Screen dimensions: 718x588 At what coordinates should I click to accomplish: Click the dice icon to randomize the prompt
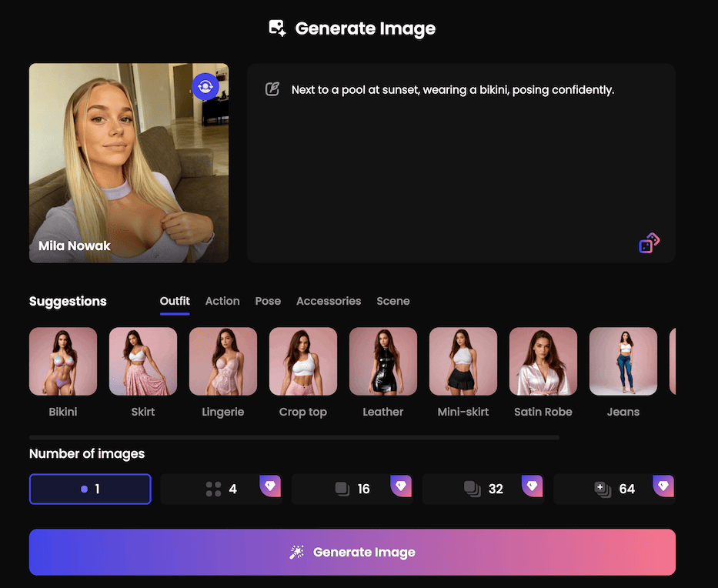pyautogui.click(x=649, y=242)
